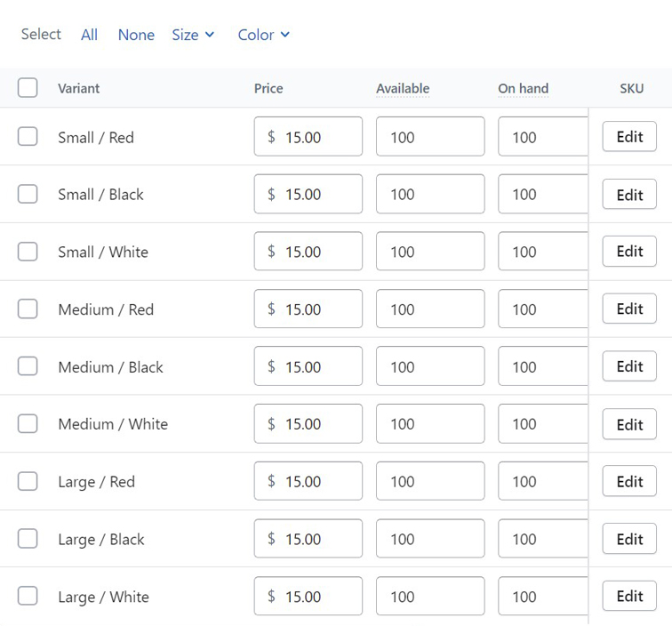Click the Medium / White on hand field
This screenshot has width=672, height=626.
[x=542, y=423]
